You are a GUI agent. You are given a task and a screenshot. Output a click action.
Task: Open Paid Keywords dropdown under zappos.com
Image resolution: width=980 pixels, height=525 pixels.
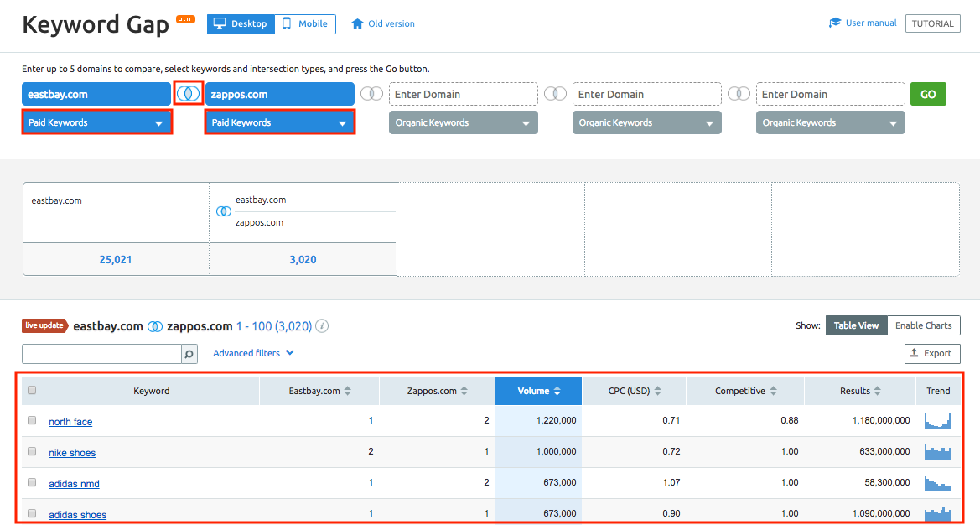[x=280, y=122]
